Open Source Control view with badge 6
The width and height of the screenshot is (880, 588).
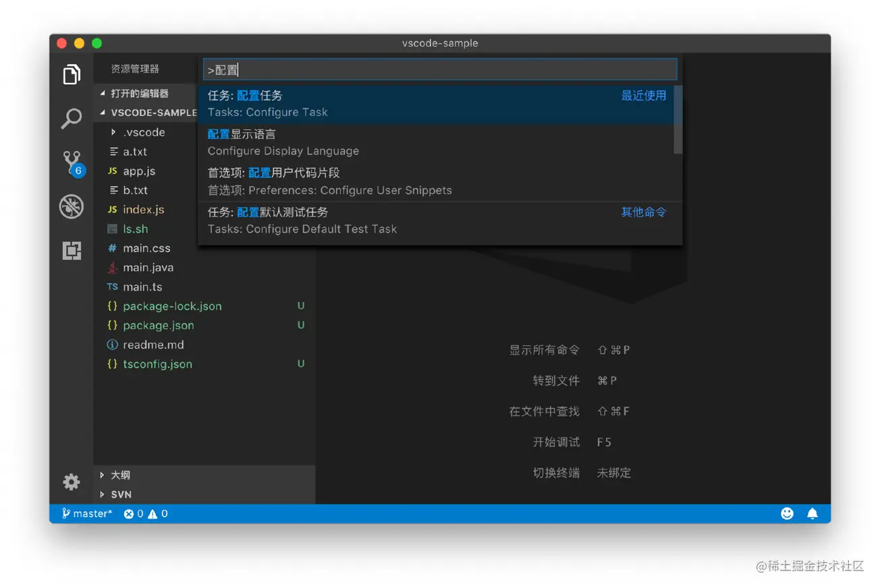tap(72, 163)
